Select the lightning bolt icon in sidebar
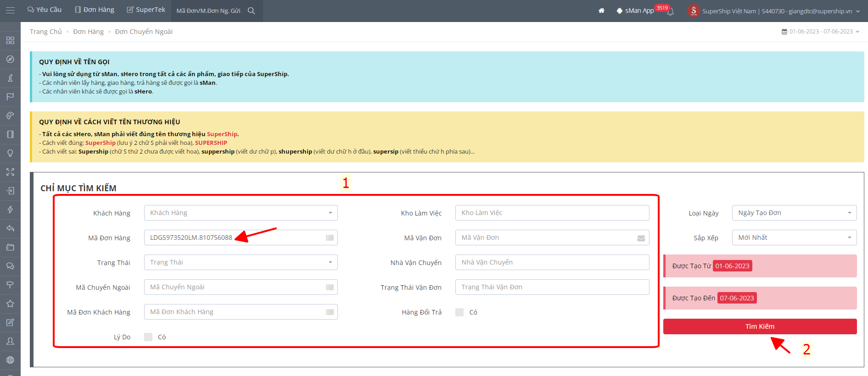Viewport: 868px width, 376px height. click(10, 210)
